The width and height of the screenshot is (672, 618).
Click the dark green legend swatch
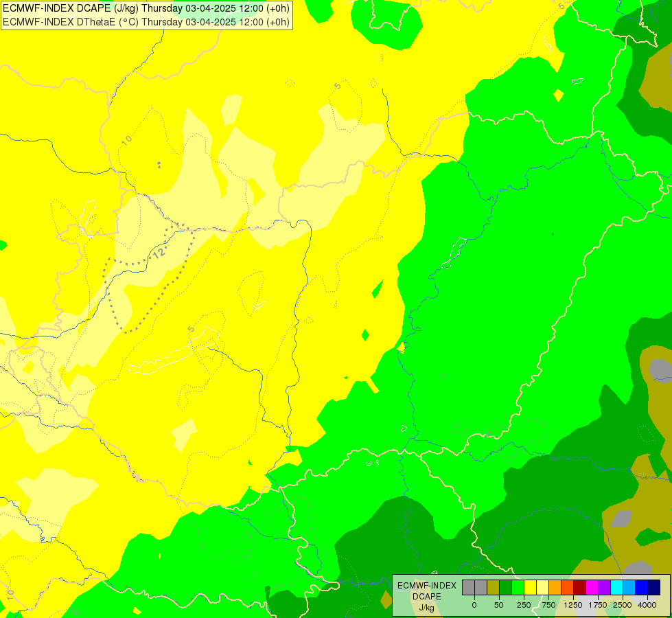(505, 588)
